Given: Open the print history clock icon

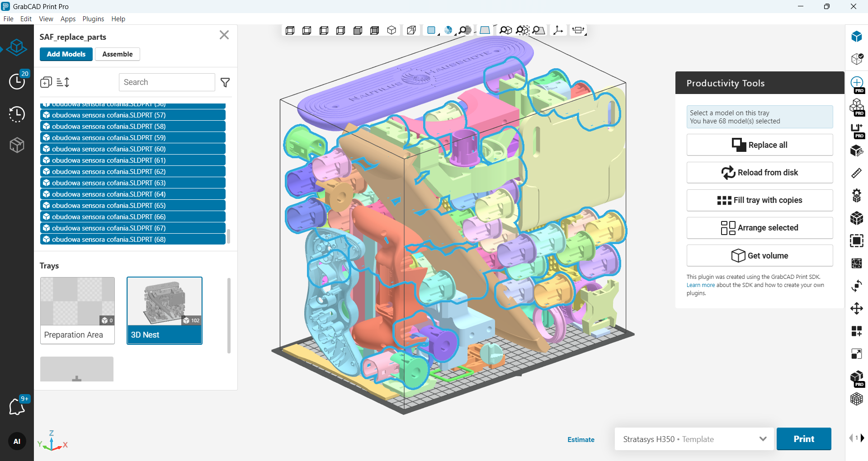Looking at the screenshot, I should (x=17, y=114).
